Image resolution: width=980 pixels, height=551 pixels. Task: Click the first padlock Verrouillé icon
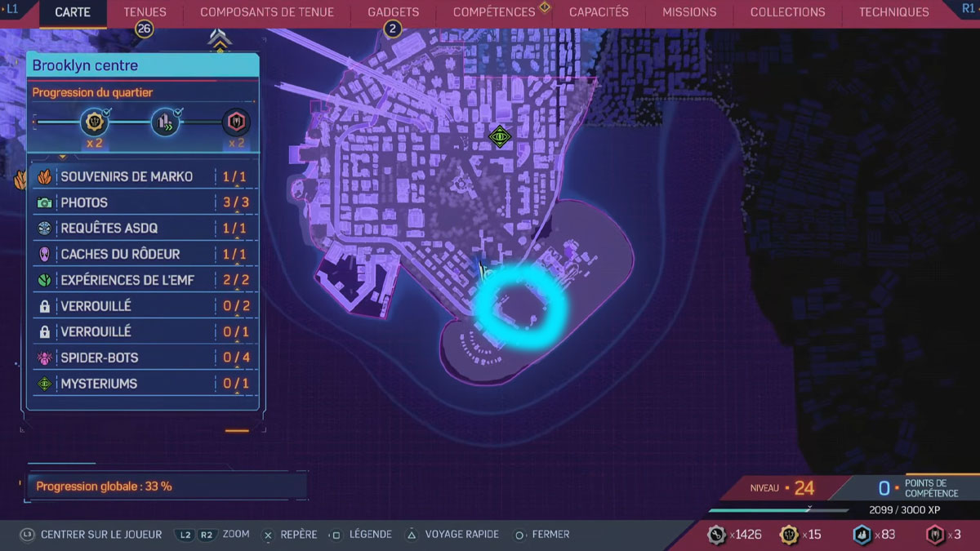[44, 306]
